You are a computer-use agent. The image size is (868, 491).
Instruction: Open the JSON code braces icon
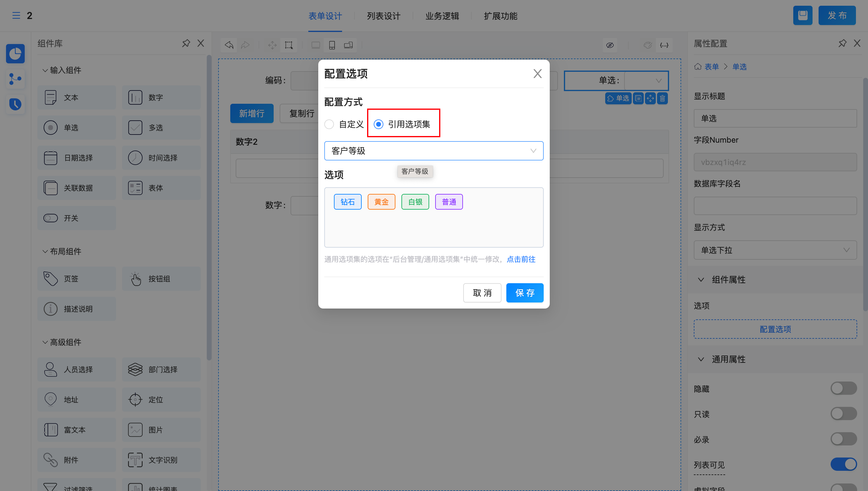664,45
